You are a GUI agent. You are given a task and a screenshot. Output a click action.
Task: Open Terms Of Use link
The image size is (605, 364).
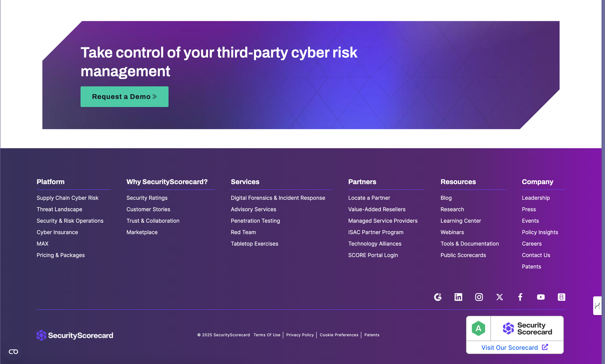pyautogui.click(x=267, y=335)
